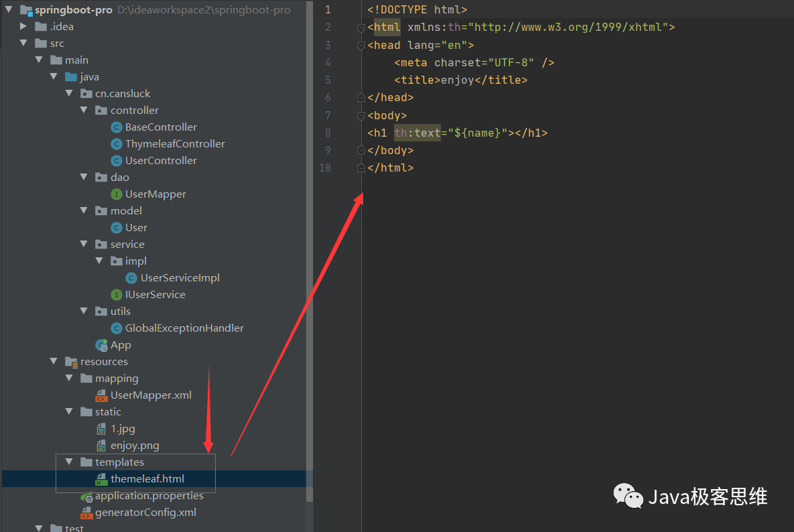Collapse the templates folder arrow
This screenshot has width=794, height=532.
[x=70, y=462]
